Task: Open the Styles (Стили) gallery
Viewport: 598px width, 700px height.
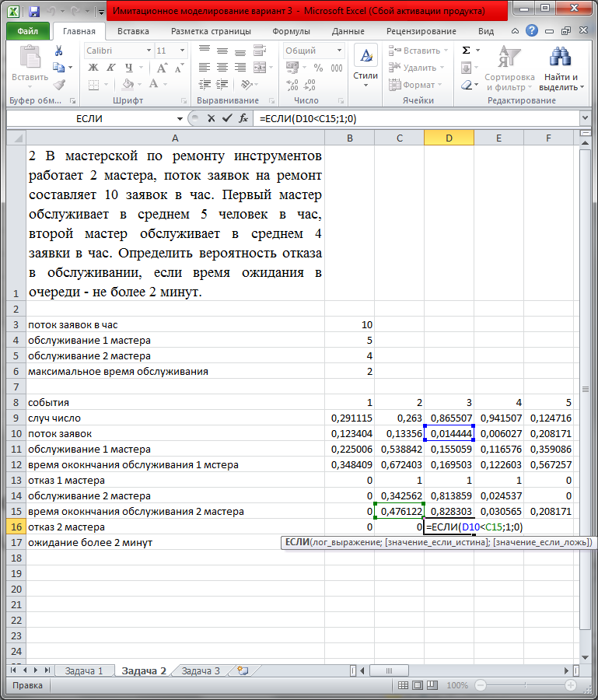Action: 365,65
